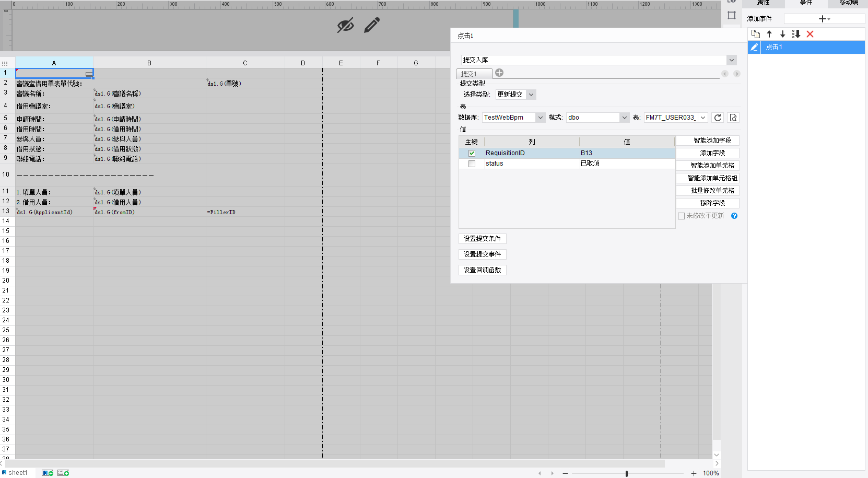Enable the 未修改不更新 checkbox
This screenshot has height=478, width=868.
click(x=681, y=216)
